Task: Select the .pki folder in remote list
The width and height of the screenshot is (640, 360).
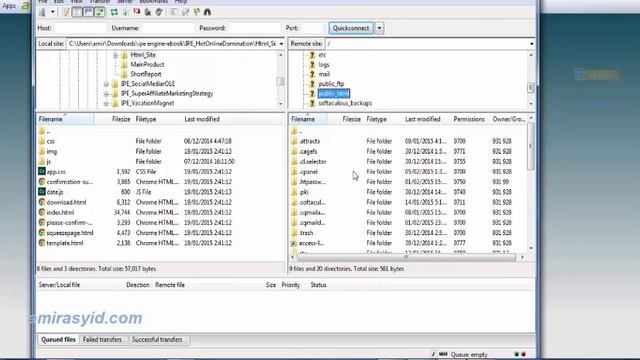Action: tap(304, 192)
